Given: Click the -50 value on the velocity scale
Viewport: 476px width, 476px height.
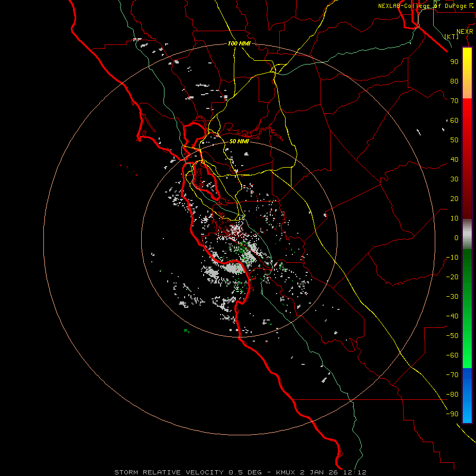Looking at the screenshot, I should 452,336.
